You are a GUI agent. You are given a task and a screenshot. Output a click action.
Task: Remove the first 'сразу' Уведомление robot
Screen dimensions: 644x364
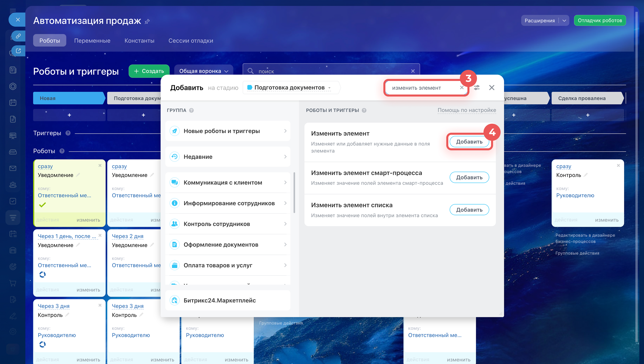tap(100, 166)
